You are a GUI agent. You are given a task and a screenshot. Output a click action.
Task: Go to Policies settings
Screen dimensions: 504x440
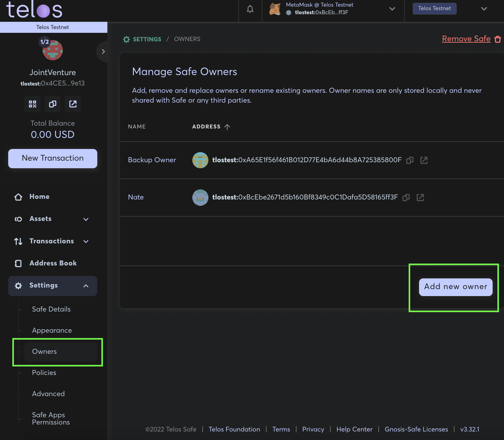[x=44, y=373]
